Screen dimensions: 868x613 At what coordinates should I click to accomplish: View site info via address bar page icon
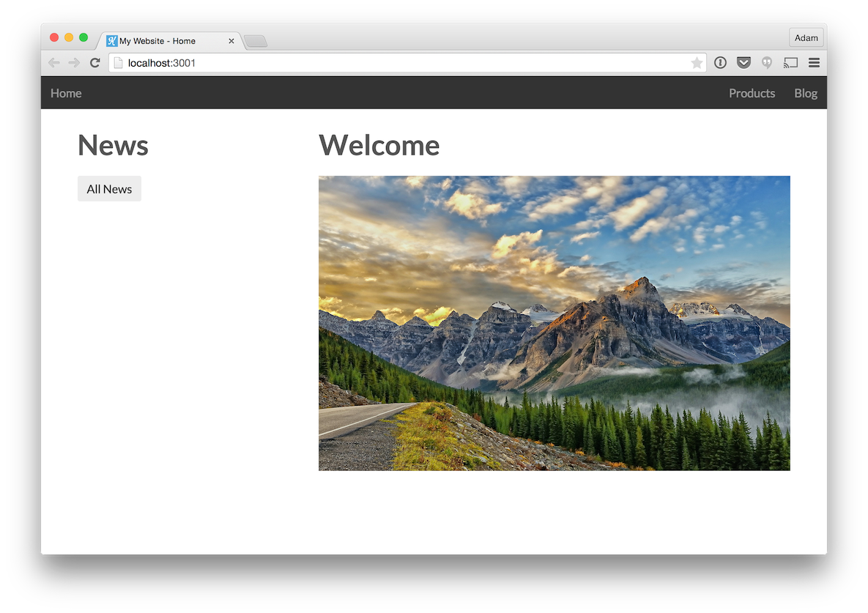click(x=118, y=63)
